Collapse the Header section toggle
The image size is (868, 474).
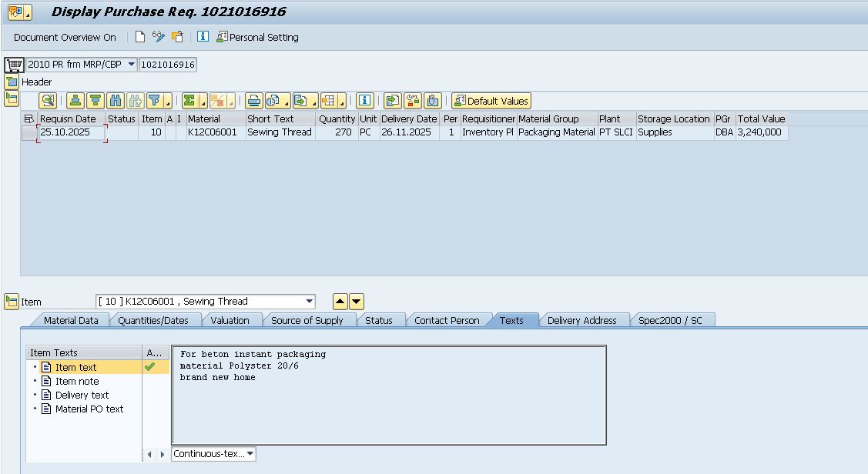coord(11,82)
